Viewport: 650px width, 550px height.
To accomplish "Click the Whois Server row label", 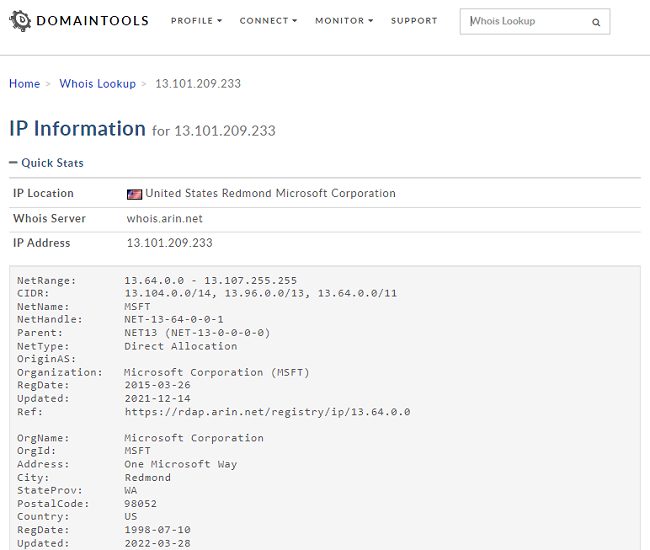I will [x=49, y=218].
